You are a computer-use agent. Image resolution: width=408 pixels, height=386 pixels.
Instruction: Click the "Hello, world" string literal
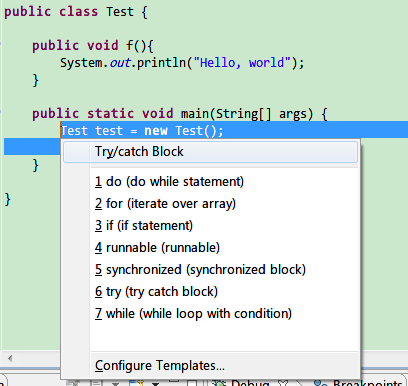point(243,63)
